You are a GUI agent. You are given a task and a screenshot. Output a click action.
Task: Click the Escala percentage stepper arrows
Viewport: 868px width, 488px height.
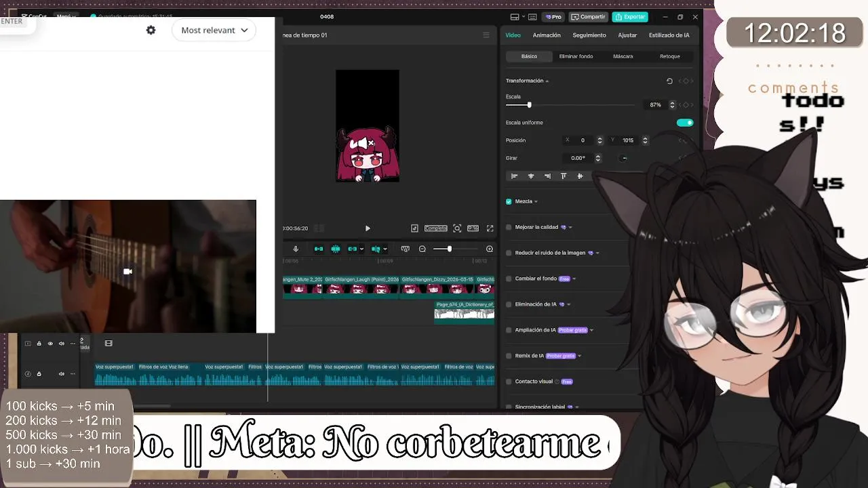click(672, 105)
